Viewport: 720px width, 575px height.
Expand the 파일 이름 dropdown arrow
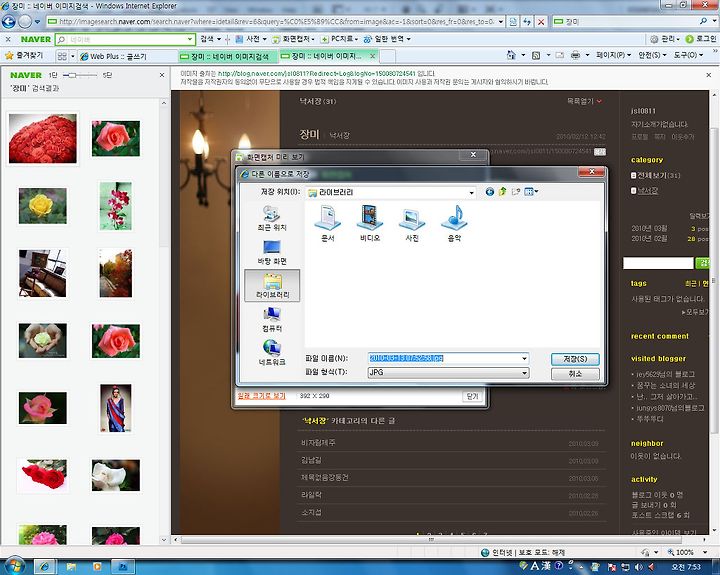524,358
